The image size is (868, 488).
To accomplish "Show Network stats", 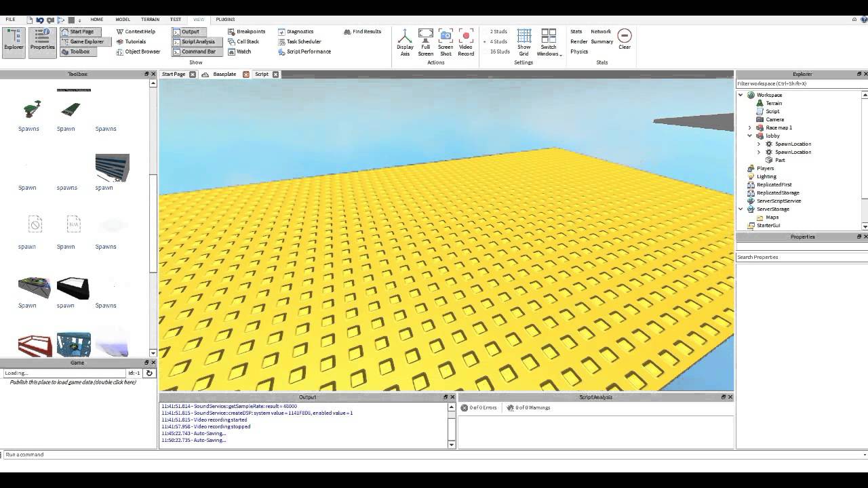I will 601,32.
